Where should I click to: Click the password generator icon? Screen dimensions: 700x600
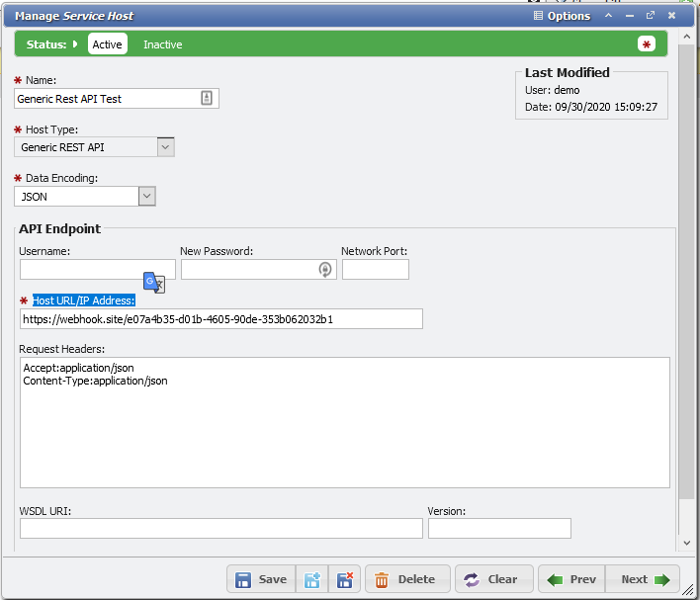click(324, 270)
